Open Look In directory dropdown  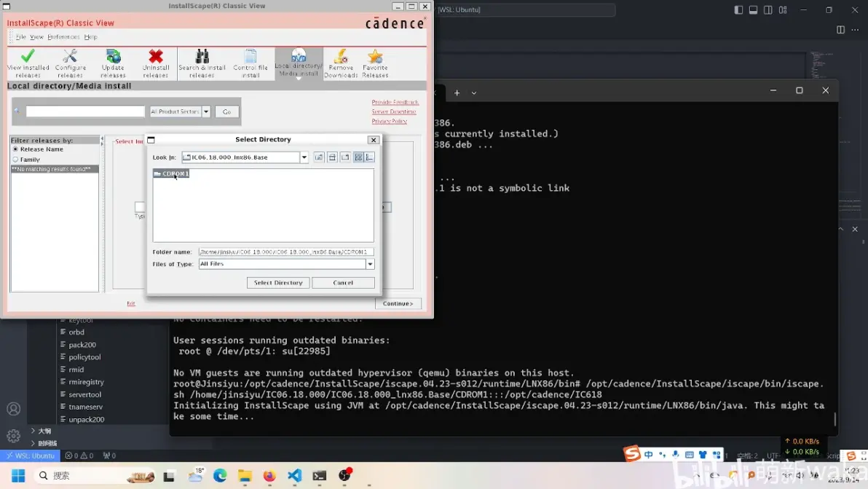(304, 157)
